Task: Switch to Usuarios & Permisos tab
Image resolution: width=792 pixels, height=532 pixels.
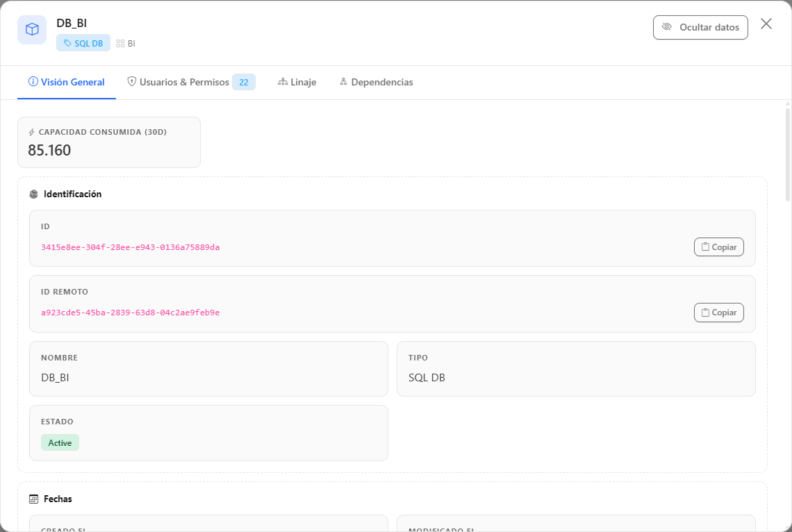Action: [x=192, y=82]
